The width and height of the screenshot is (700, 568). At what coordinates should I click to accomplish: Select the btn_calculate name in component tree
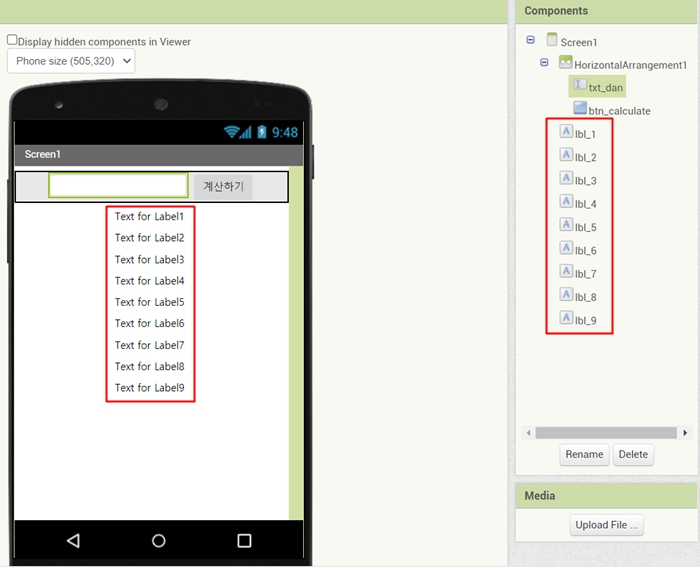click(x=619, y=111)
